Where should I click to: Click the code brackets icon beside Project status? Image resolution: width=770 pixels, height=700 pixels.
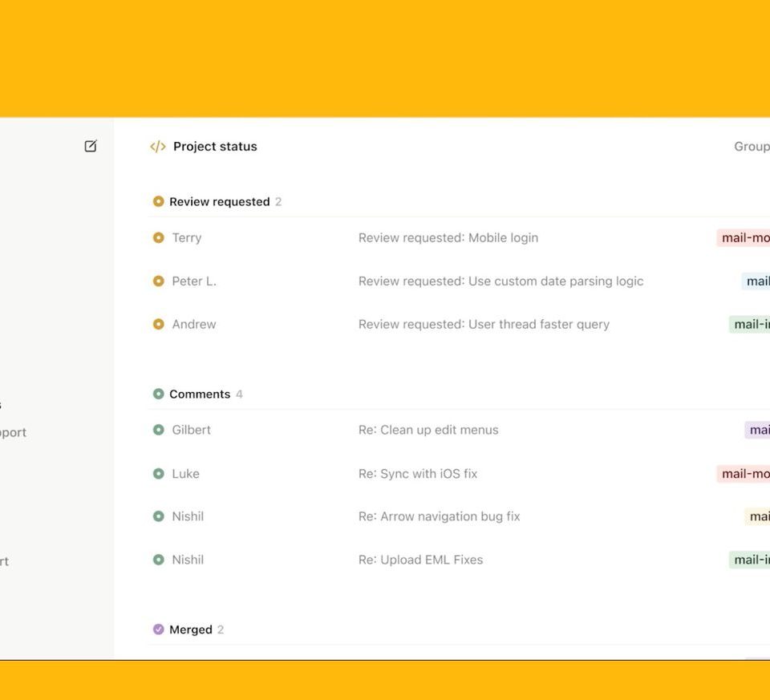point(158,147)
